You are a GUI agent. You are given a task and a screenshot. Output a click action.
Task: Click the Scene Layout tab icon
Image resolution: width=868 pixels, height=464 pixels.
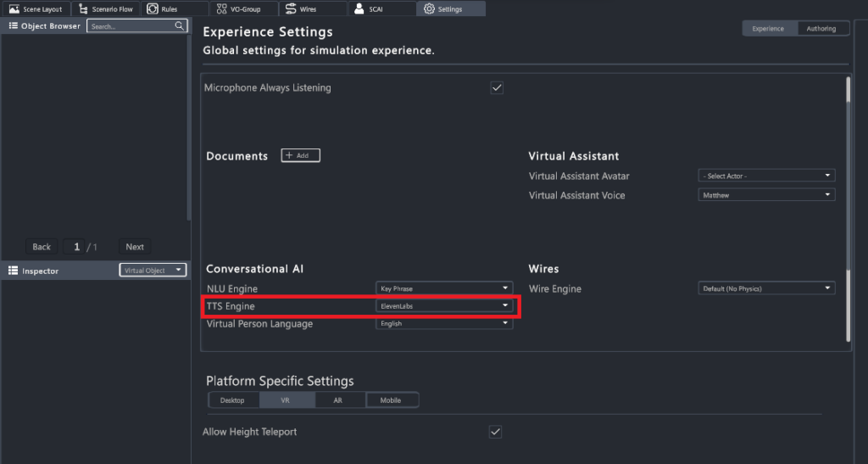[14, 8]
